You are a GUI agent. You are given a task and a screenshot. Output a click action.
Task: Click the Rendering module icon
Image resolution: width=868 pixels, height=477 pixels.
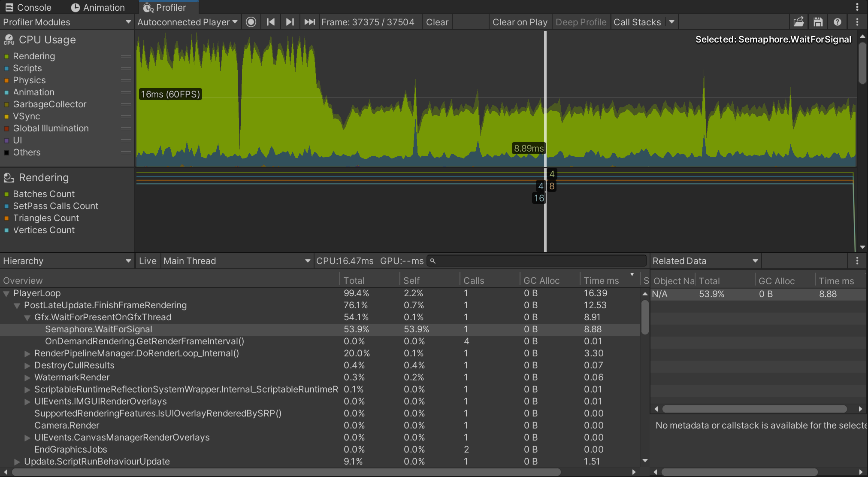point(9,178)
